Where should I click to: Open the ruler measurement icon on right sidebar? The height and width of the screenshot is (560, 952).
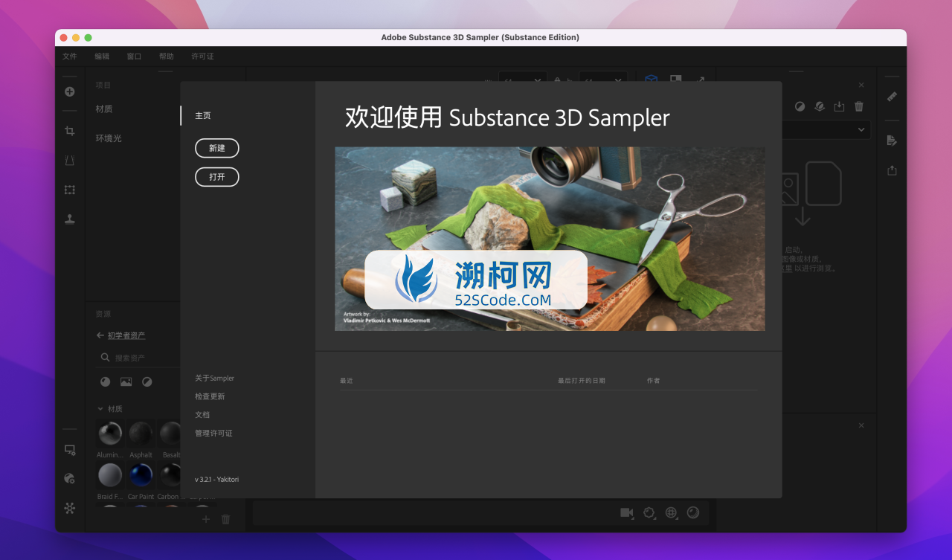tap(892, 97)
